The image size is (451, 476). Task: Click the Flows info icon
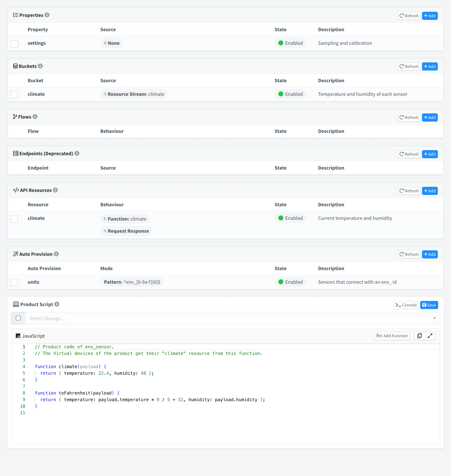(35, 117)
